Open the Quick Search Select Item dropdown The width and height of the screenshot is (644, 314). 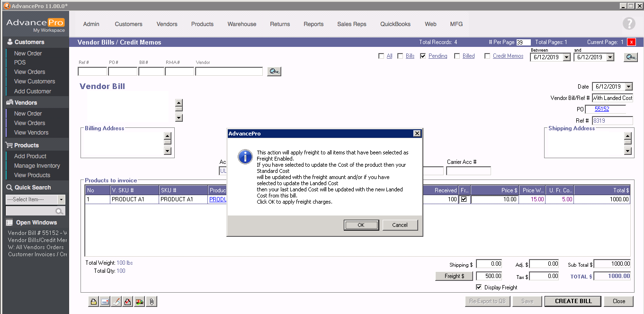61,199
